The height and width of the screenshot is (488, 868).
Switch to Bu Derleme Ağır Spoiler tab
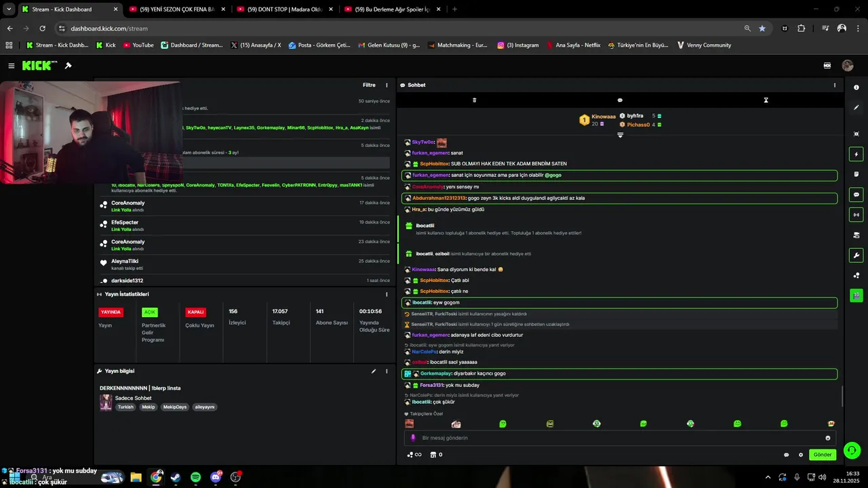pyautogui.click(x=392, y=9)
